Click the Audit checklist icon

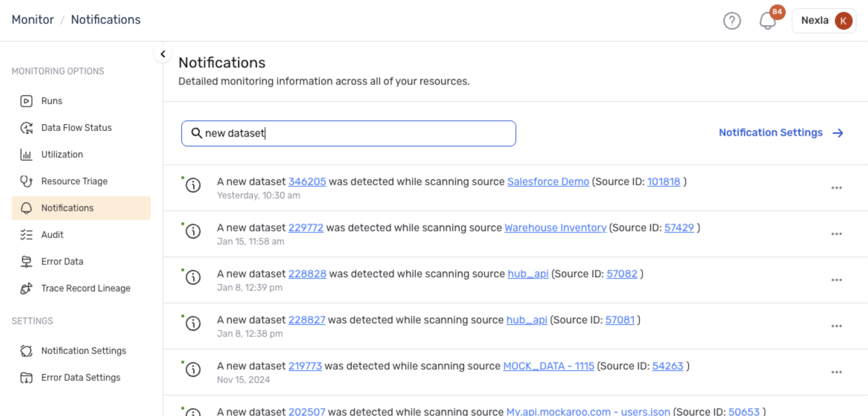[26, 235]
